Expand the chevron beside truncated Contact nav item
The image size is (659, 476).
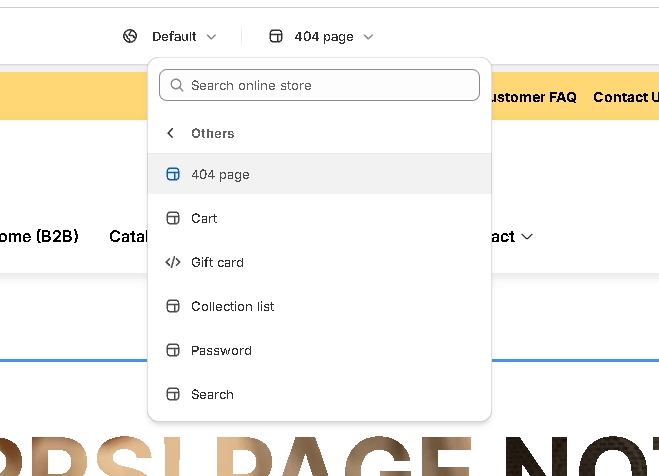click(527, 237)
